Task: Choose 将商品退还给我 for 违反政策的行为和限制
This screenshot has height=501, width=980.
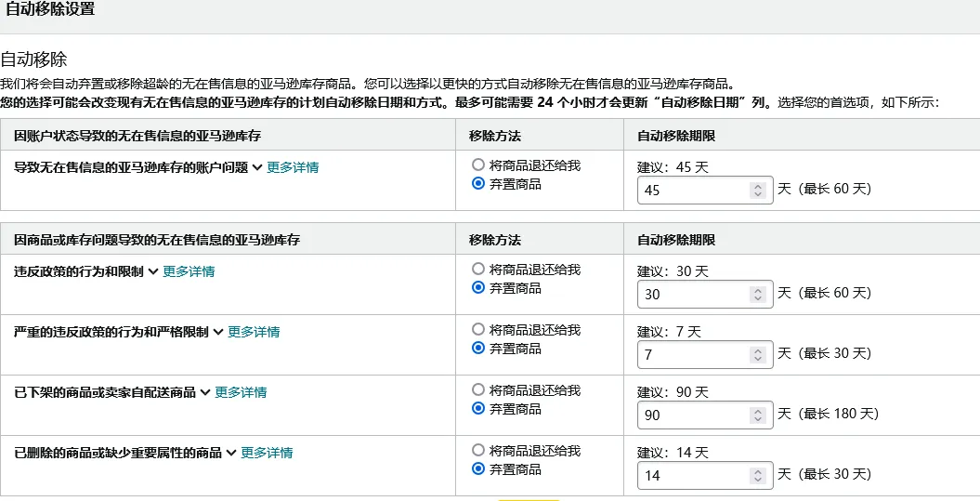Action: (478, 270)
